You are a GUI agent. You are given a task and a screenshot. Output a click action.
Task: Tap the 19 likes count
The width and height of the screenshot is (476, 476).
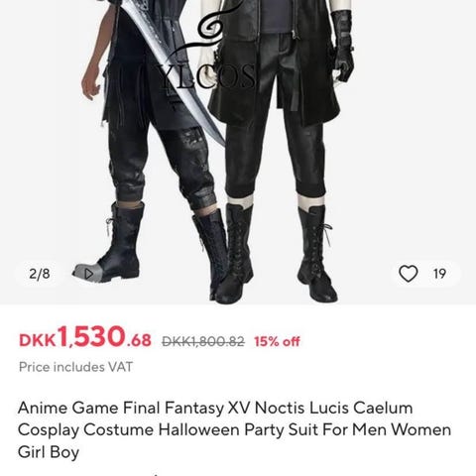(439, 274)
